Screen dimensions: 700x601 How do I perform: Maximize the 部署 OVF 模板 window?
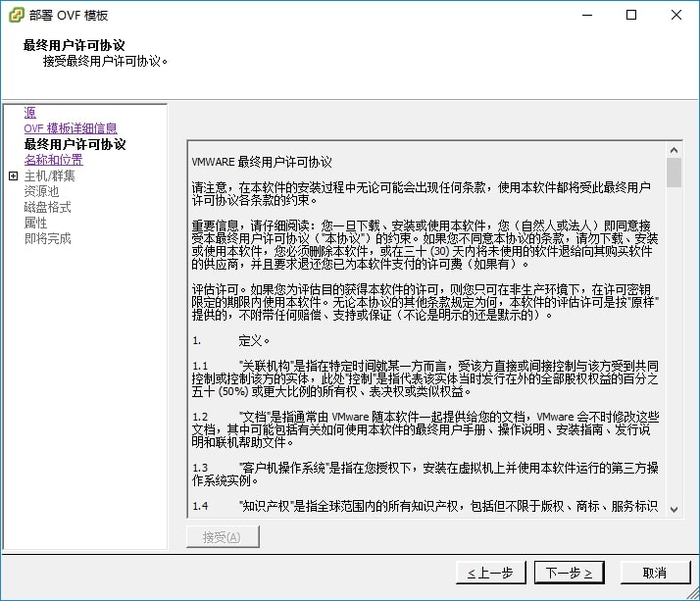click(631, 15)
